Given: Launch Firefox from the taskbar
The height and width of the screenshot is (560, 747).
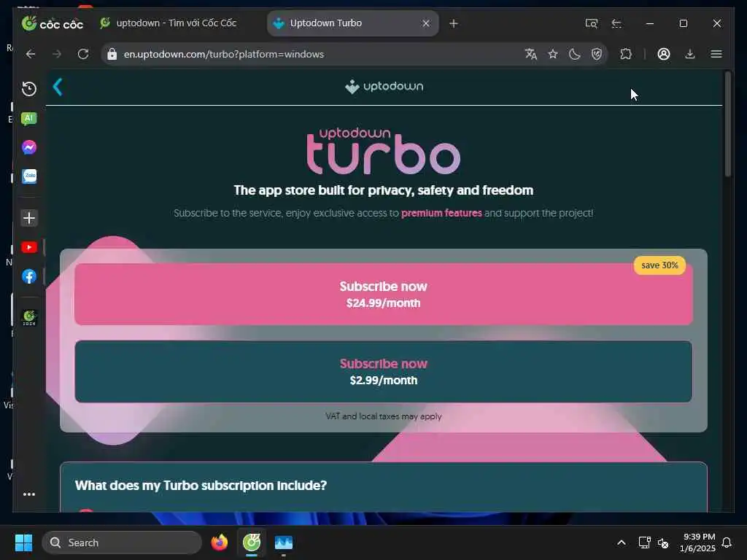Looking at the screenshot, I should coord(220,542).
